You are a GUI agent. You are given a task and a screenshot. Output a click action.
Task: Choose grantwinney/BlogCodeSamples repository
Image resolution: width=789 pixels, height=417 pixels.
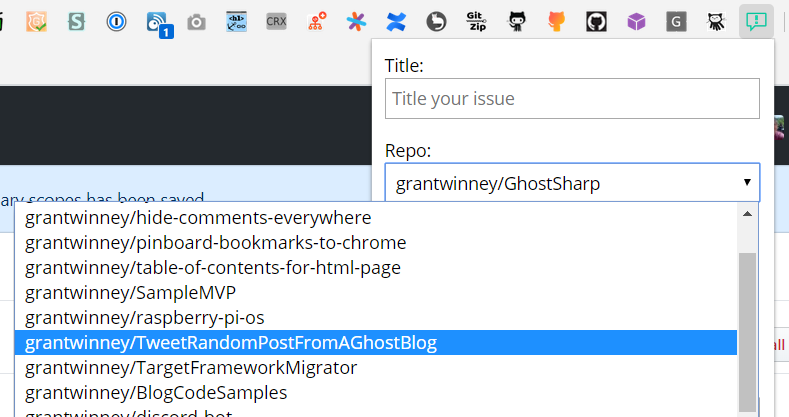point(156,393)
